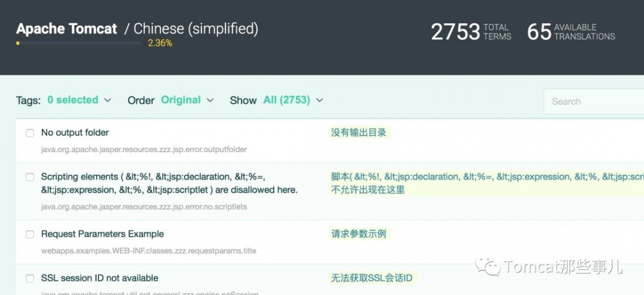This screenshot has height=295, width=644.
Task: Click the term Request Parameters Example
Action: coord(102,234)
